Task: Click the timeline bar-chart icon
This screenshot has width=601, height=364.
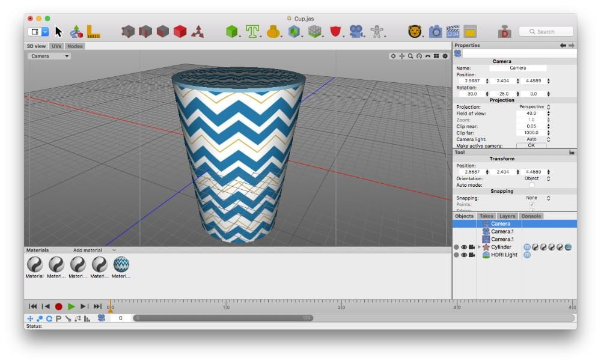Action: coord(87,318)
